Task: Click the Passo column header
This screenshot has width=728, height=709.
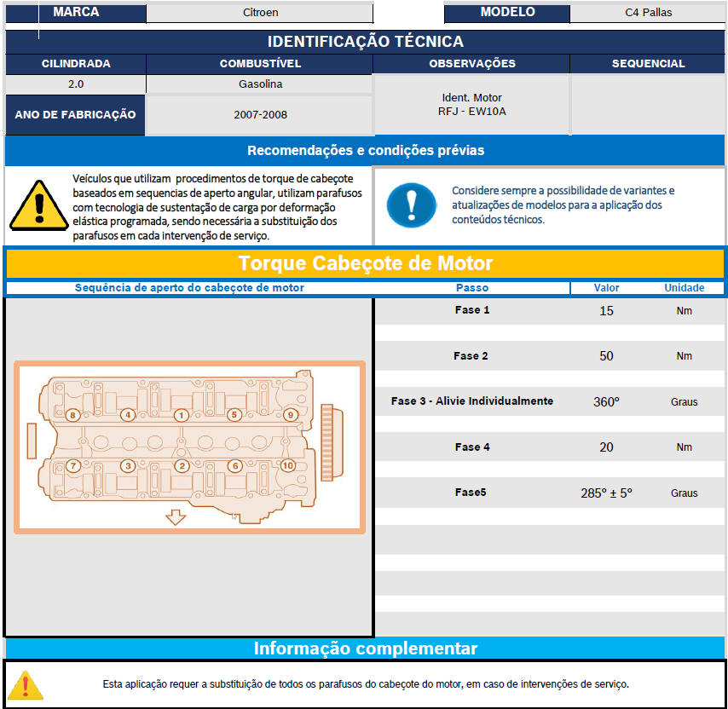Action: tap(471, 288)
